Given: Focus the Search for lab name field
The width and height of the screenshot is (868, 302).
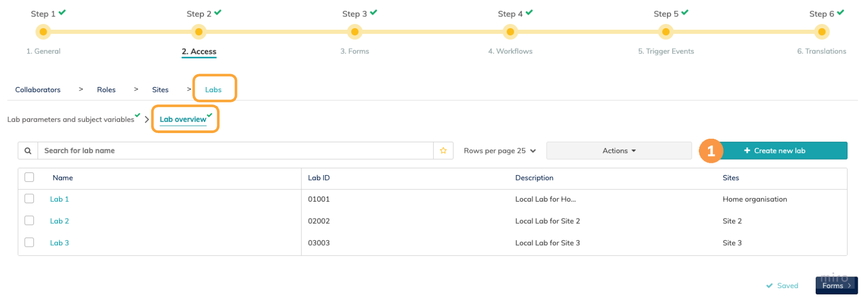Looking at the screenshot, I should pyautogui.click(x=236, y=151).
